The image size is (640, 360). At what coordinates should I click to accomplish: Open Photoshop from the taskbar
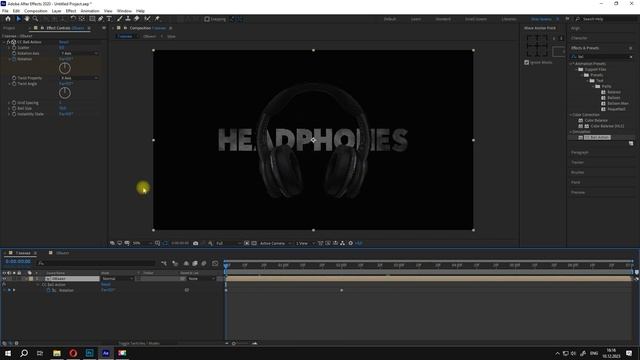coord(89,353)
